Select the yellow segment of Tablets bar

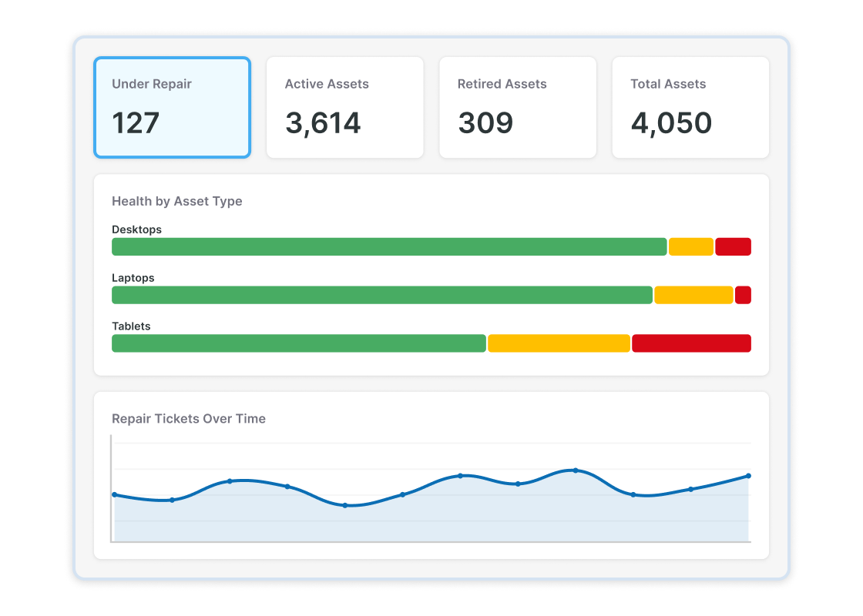coord(559,343)
